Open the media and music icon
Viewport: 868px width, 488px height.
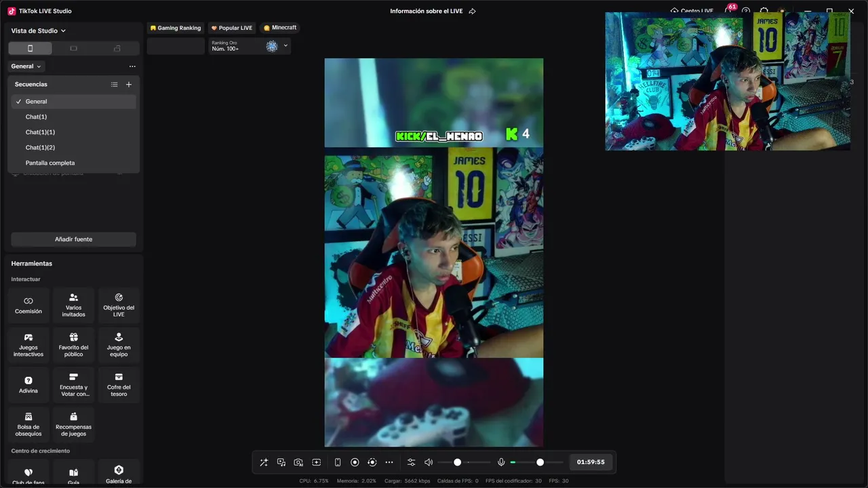click(x=281, y=462)
